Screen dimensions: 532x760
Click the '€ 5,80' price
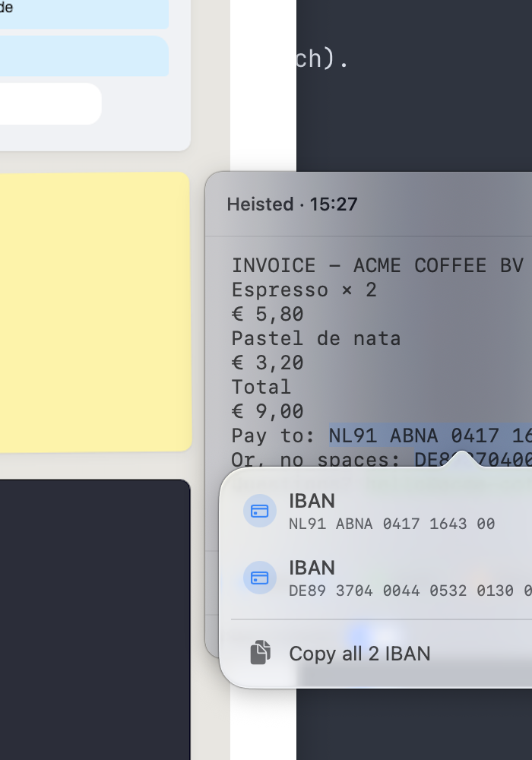268,314
